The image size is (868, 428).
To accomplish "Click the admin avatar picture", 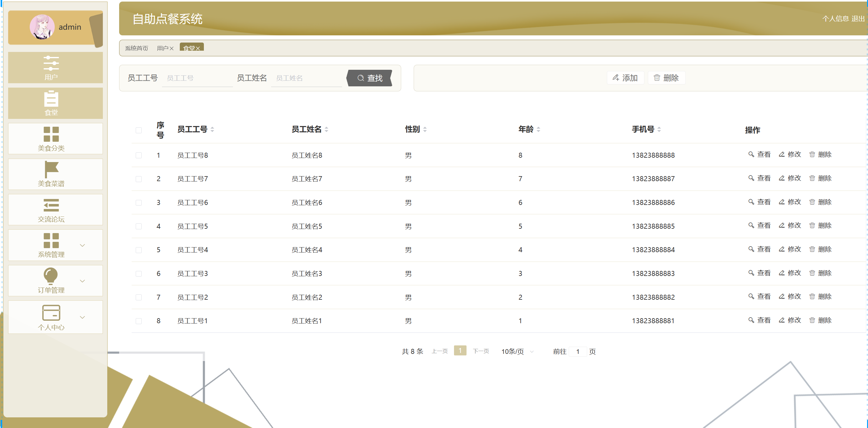I will click(42, 27).
